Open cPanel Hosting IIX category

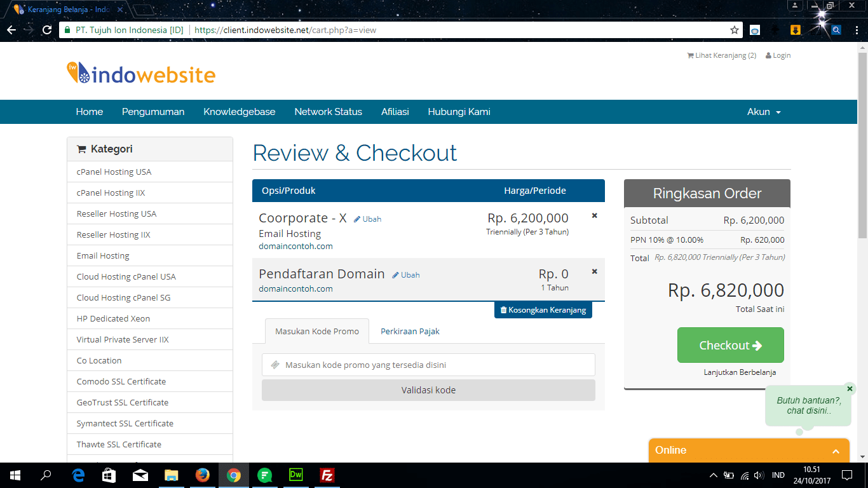click(150, 193)
